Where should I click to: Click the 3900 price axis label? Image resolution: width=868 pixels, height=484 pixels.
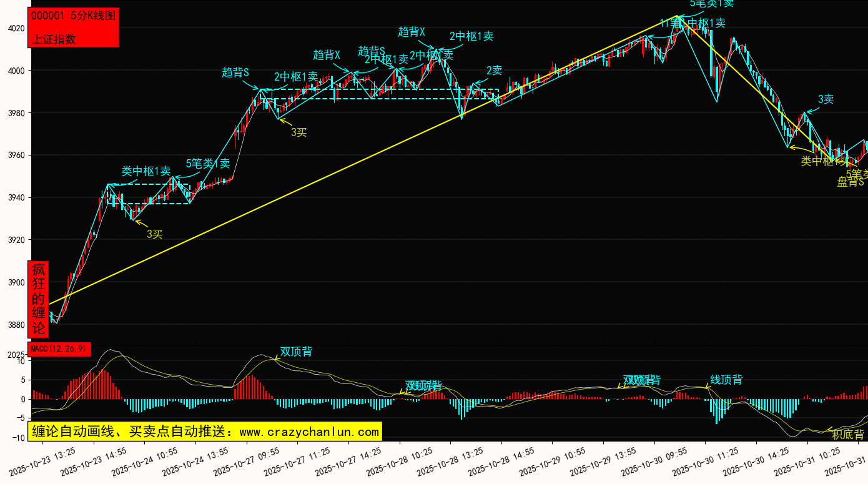click(16, 282)
